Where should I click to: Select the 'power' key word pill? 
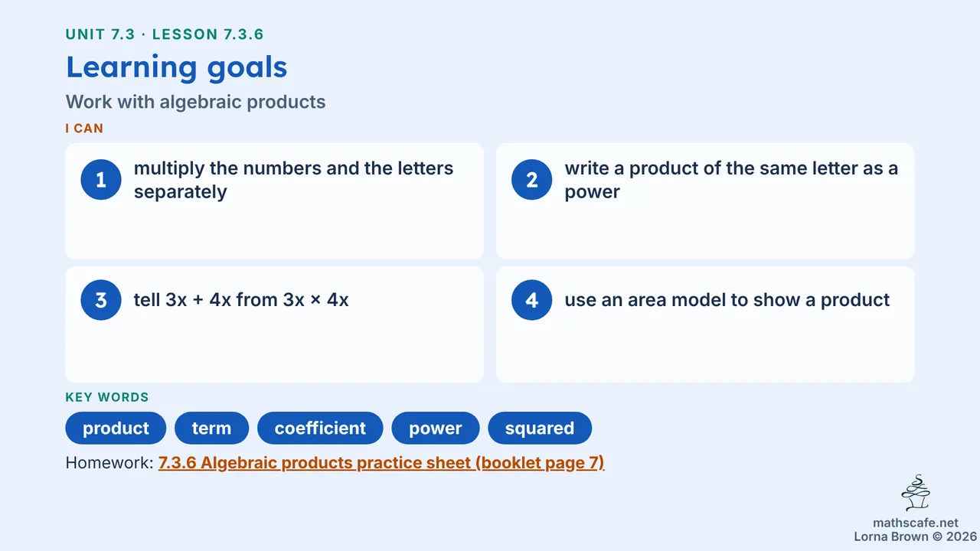coord(436,428)
